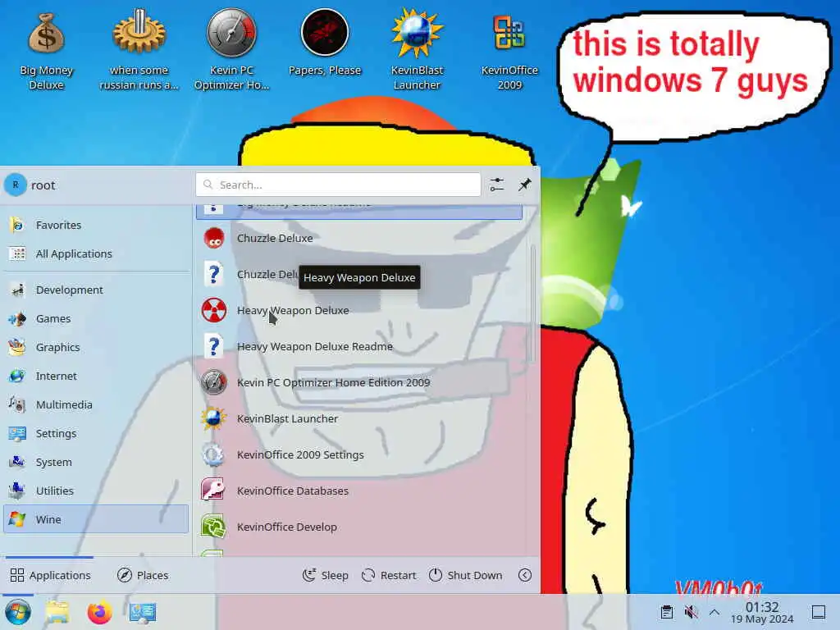Open 'when some russian runs a...' desktop icon
Viewport: 840px width, 630px height.
(139, 51)
